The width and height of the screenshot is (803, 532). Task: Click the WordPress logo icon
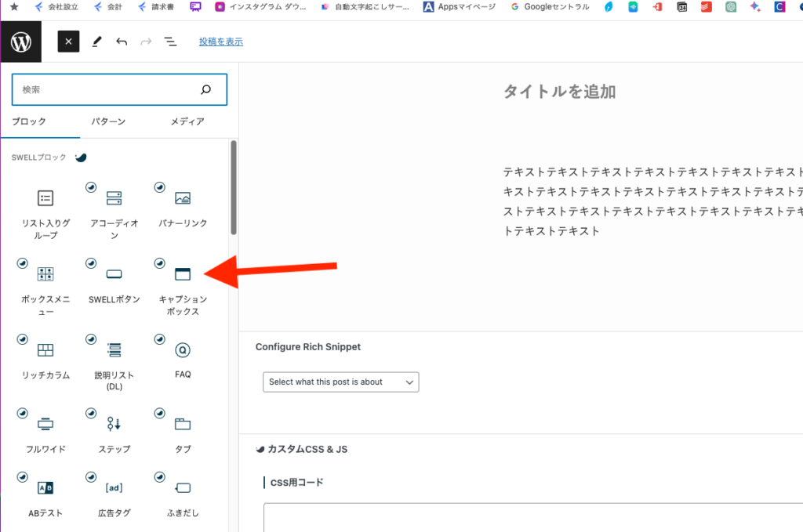click(x=20, y=42)
